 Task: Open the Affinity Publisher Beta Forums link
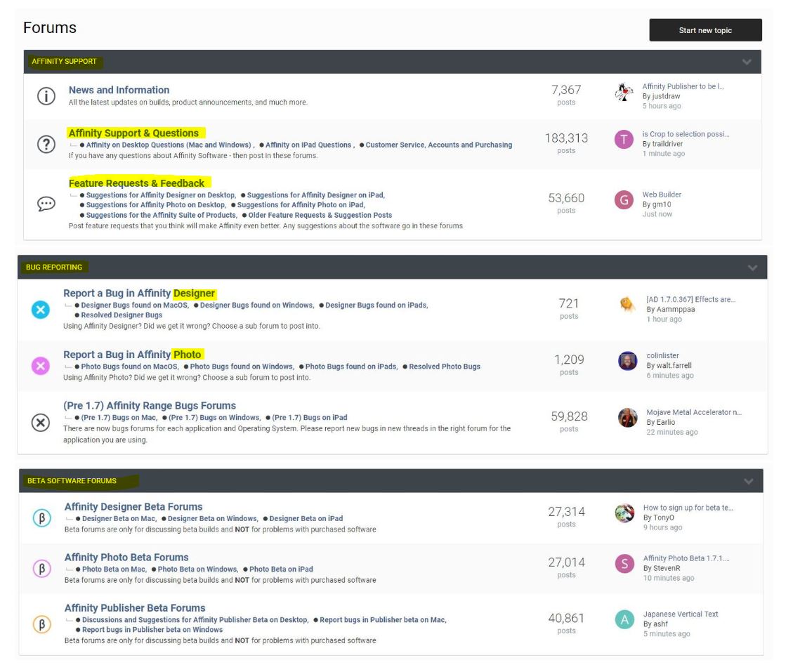tap(135, 608)
